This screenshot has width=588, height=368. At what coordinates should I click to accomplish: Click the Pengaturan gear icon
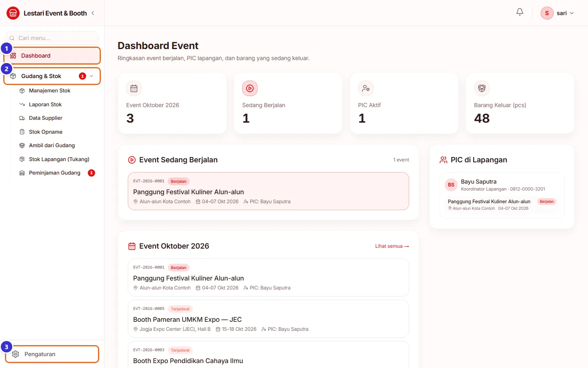16,354
